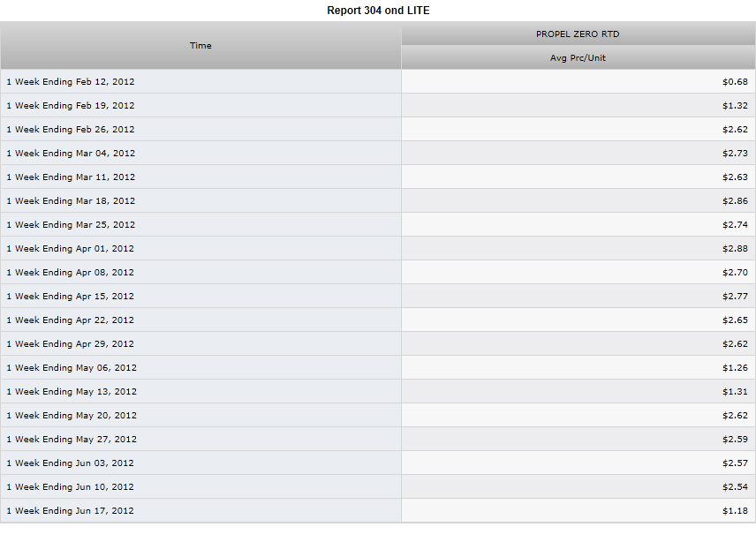Click the $2.73 price cell
The width and height of the screenshot is (756, 557).
(x=578, y=153)
